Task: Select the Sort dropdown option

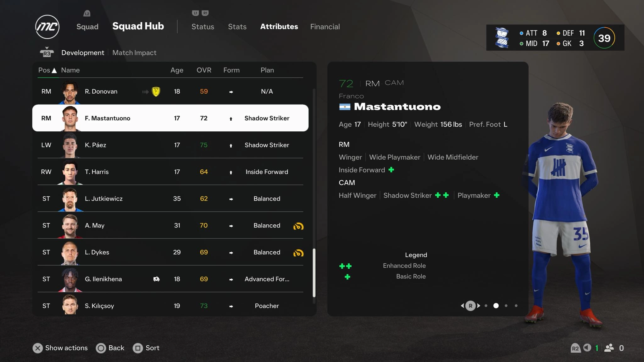Action: tap(152, 348)
